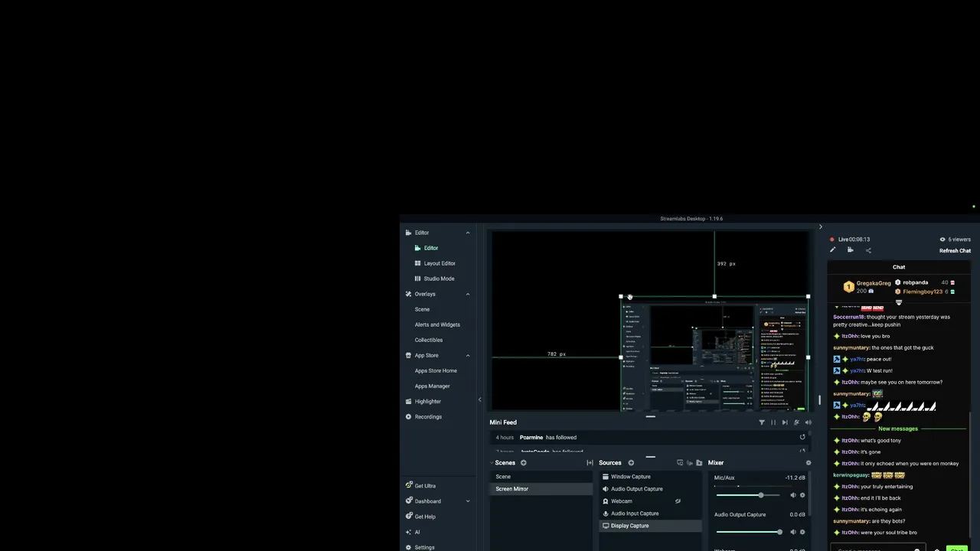Filter Mini Feed events

pyautogui.click(x=761, y=422)
